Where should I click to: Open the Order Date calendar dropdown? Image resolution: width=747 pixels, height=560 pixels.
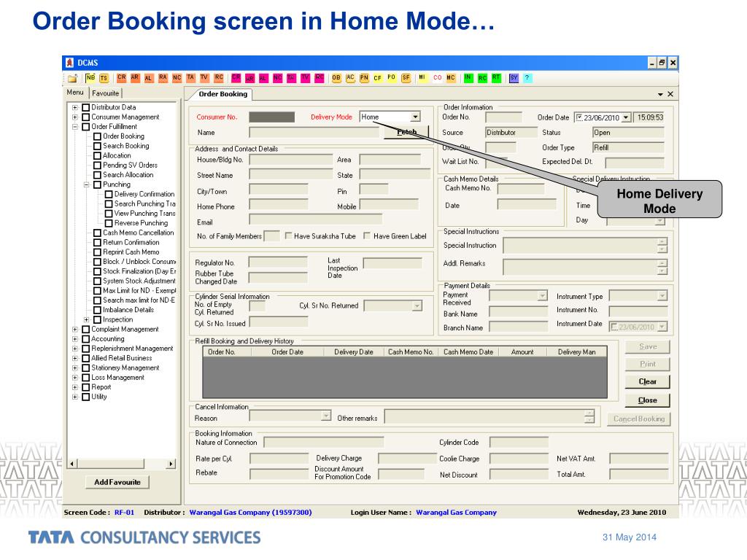click(626, 117)
